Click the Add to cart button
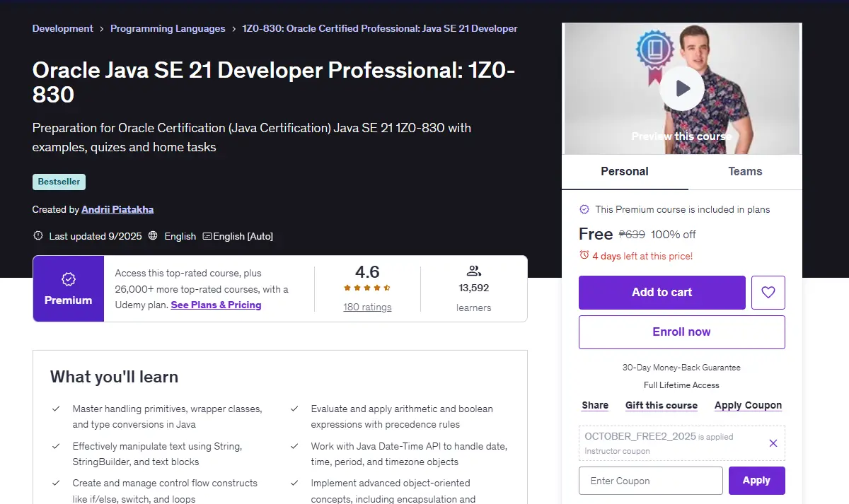 [662, 293]
